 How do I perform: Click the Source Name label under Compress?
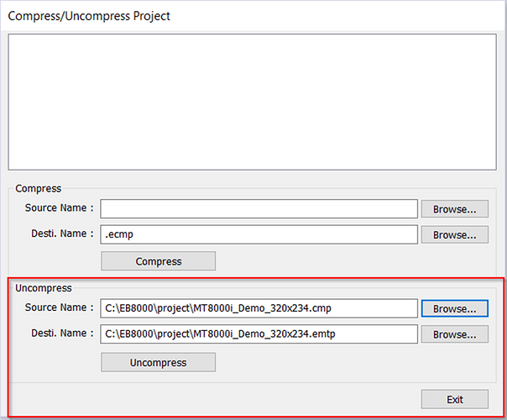pos(55,208)
